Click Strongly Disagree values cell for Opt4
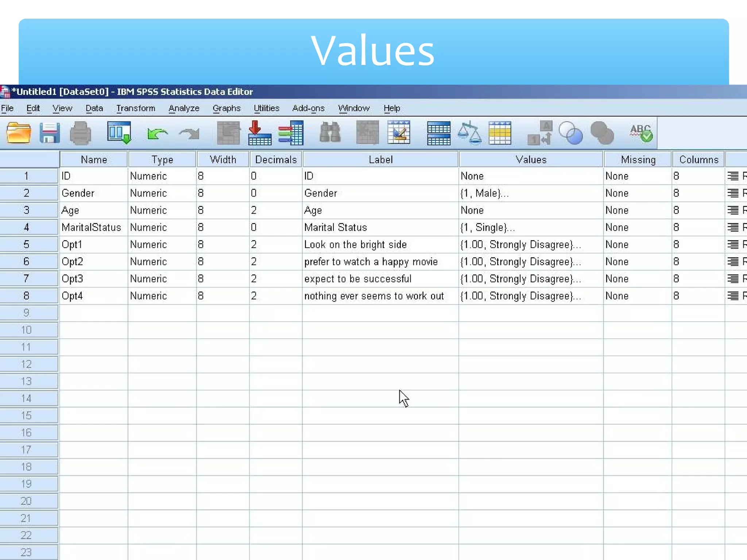 point(531,296)
